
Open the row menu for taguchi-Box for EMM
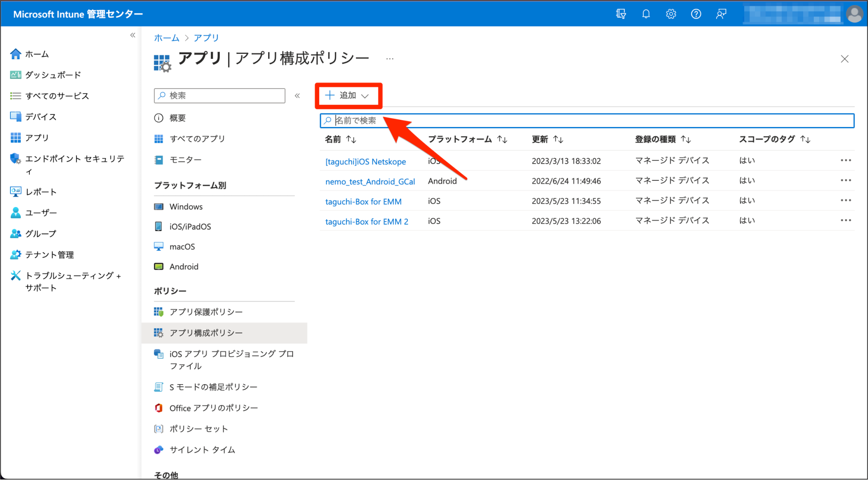coord(846,200)
